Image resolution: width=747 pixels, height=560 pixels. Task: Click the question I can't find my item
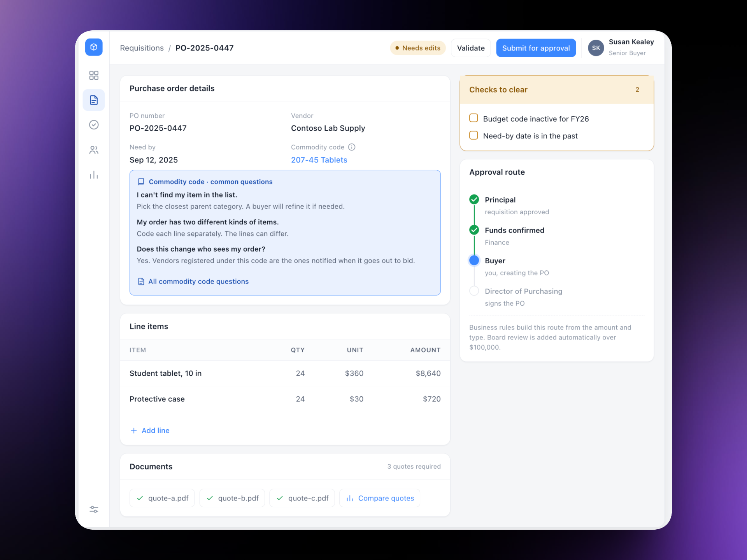[187, 195]
